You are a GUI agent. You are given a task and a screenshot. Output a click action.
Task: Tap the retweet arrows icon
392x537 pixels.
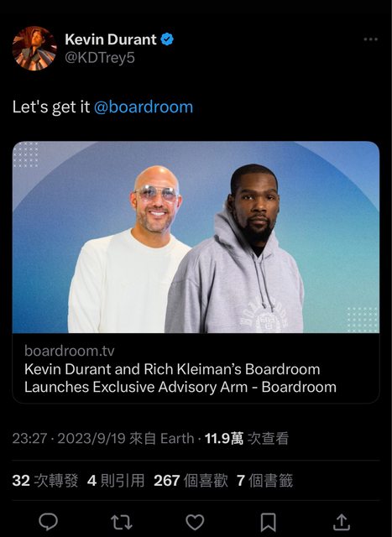122,522
